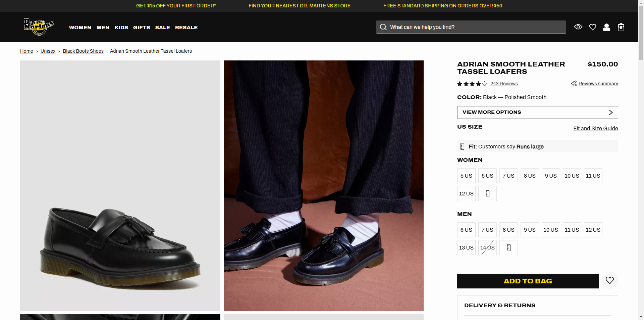Open the wishlist heart in header

(593, 27)
